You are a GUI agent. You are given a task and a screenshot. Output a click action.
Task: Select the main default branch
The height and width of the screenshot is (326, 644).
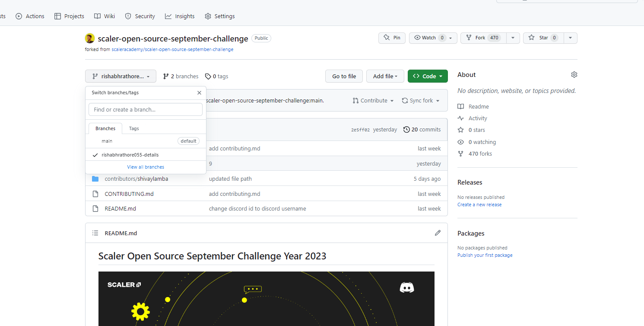point(107,141)
